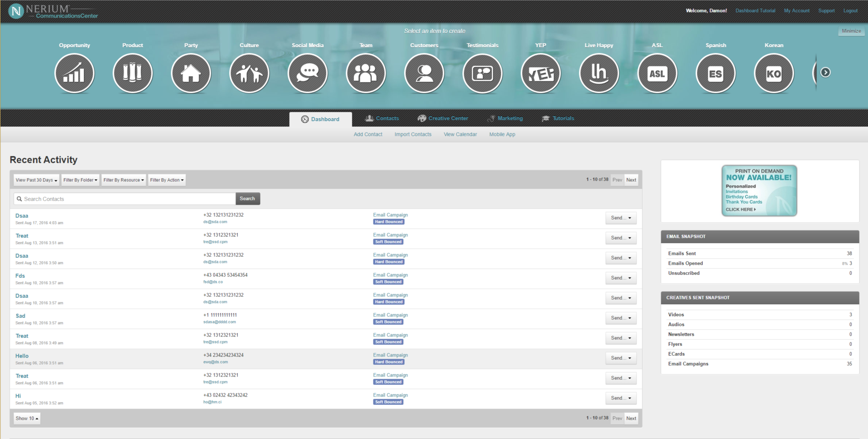Click Videos row in Creatives Sent Snapshot
The width and height of the screenshot is (868, 439).
click(760, 315)
